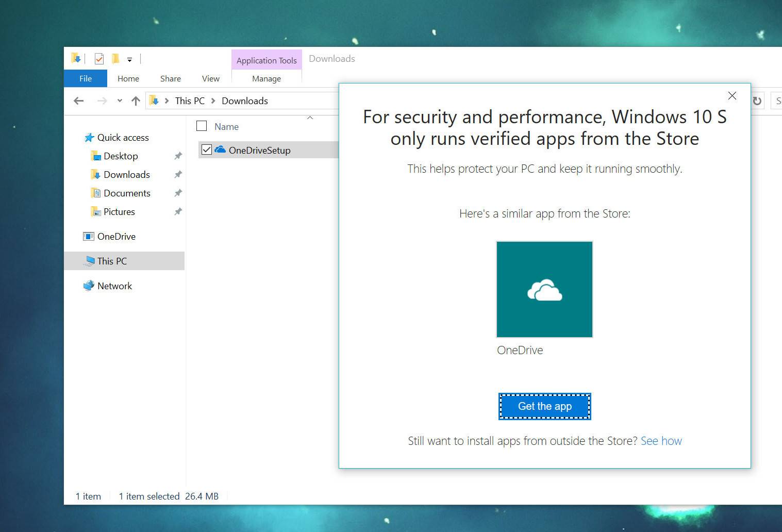Open Downloads in the navigation pane
The width and height of the screenshot is (782, 532).
pyautogui.click(x=126, y=175)
